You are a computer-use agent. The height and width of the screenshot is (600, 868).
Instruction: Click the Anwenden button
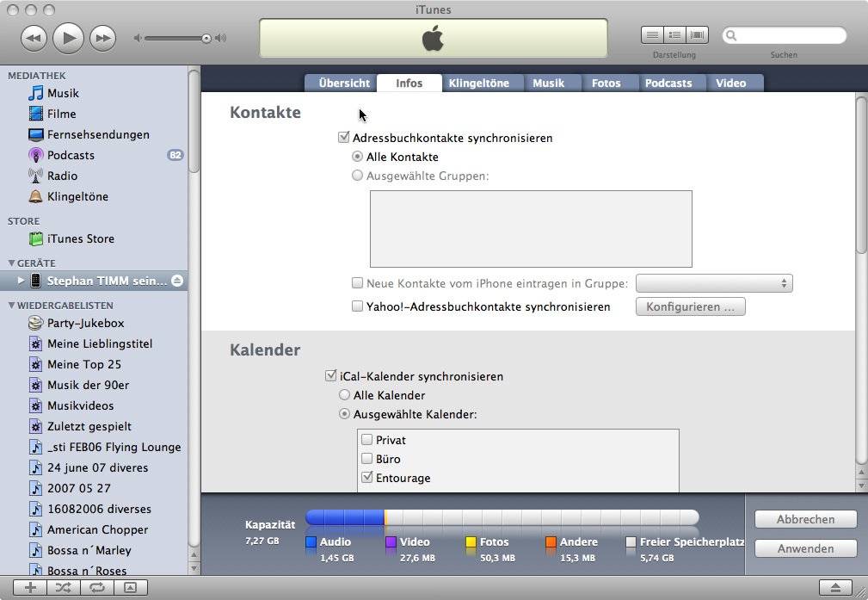(805, 548)
